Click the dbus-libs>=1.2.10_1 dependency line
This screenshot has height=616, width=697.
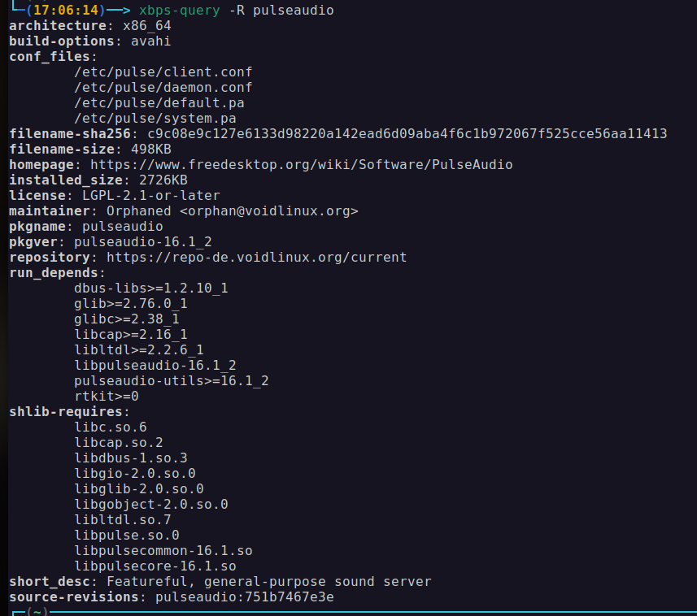[x=150, y=288]
